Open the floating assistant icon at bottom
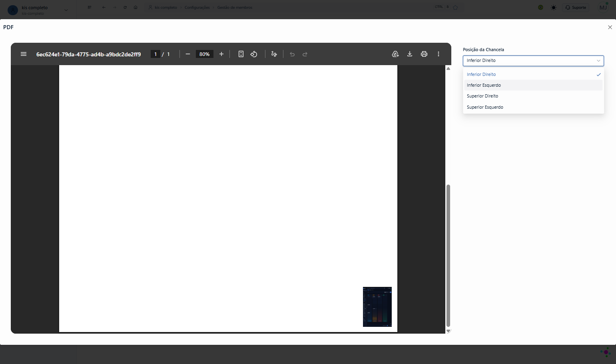Image resolution: width=616 pixels, height=364 pixels. pos(606,352)
